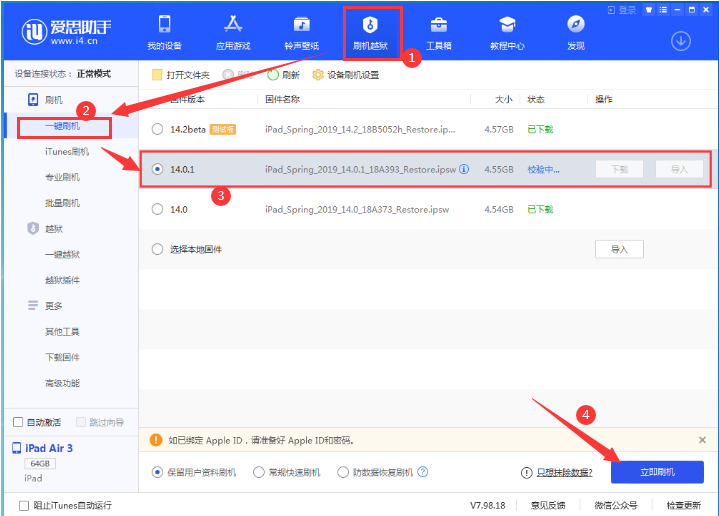
Task: Click version number V7.98.18
Action: (x=487, y=505)
